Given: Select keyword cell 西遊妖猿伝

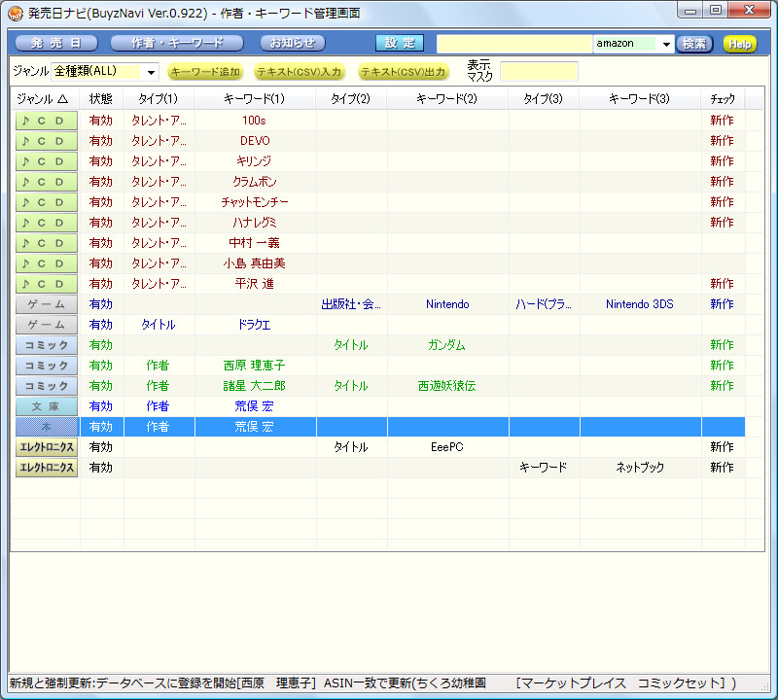Looking at the screenshot, I should pos(447,385).
